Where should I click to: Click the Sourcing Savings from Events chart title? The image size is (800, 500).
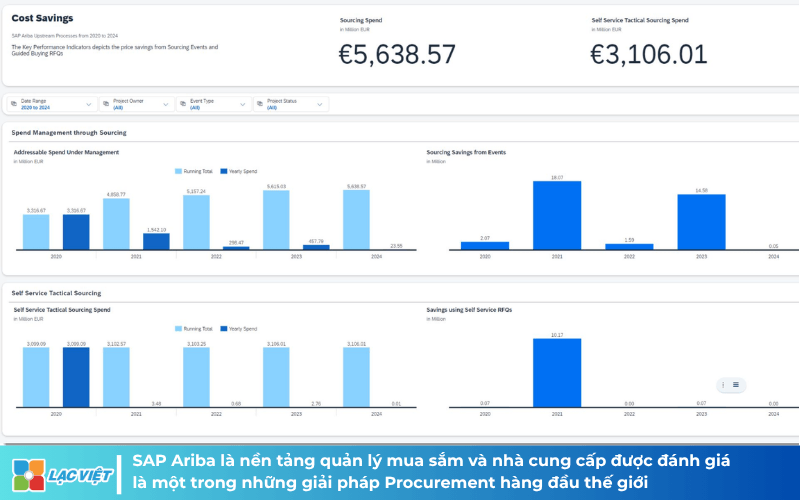466,152
